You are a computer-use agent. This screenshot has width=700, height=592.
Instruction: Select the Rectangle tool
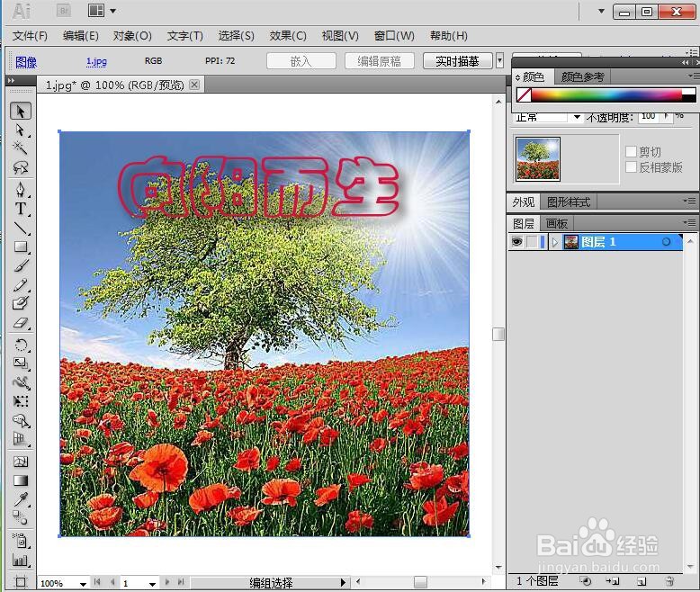coord(21,247)
